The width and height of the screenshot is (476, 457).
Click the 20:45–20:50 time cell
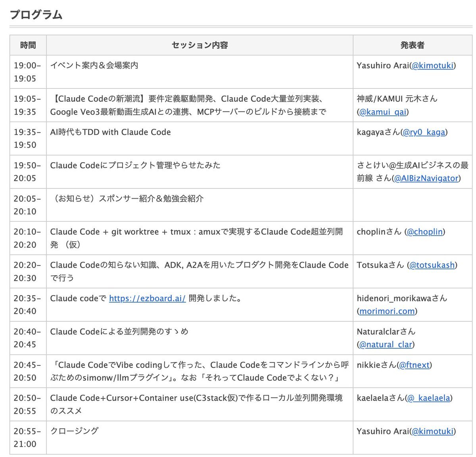point(28,371)
